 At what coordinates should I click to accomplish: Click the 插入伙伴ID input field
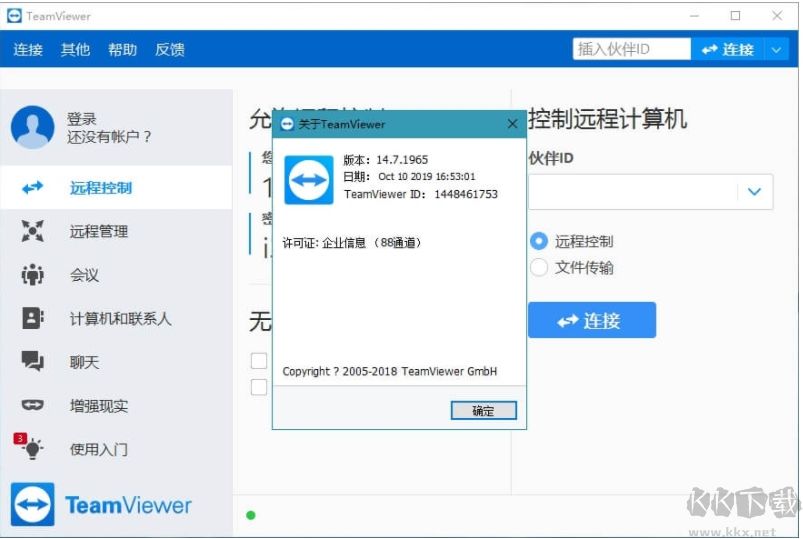pyautogui.click(x=631, y=49)
